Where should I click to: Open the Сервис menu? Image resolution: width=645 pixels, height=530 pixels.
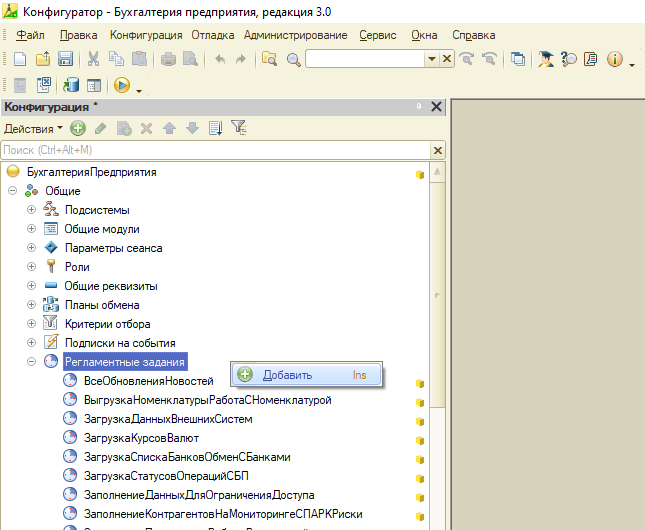point(378,35)
